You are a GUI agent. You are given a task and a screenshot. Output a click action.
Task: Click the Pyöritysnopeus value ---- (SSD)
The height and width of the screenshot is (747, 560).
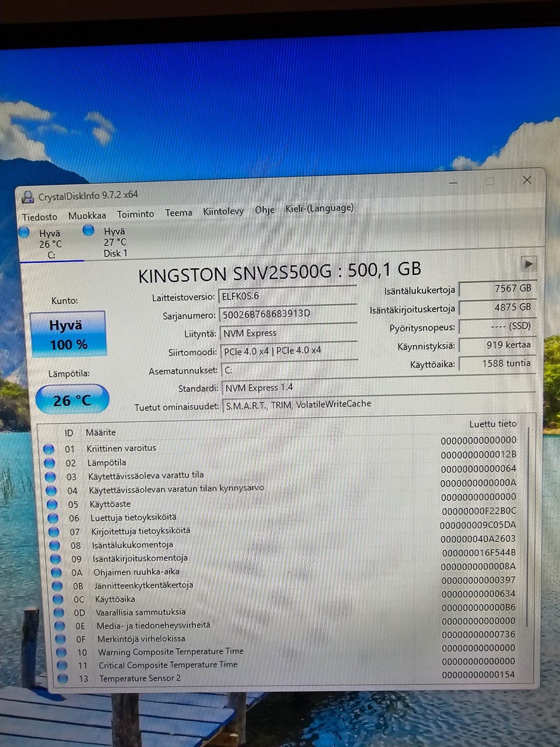point(498,326)
